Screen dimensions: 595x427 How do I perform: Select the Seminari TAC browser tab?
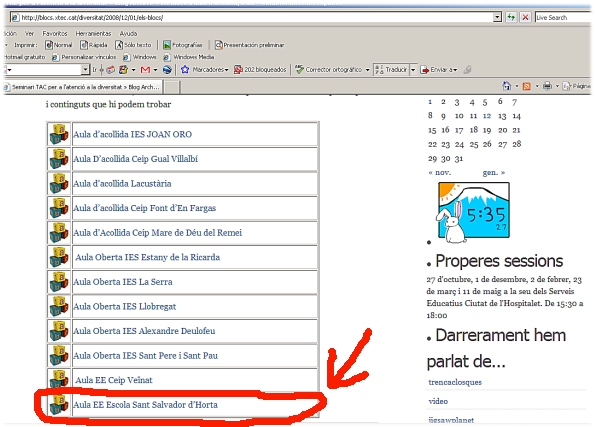83,87
